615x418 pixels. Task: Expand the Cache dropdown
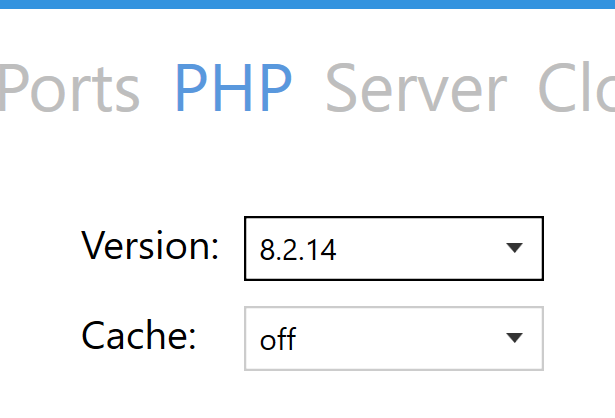[393, 338]
